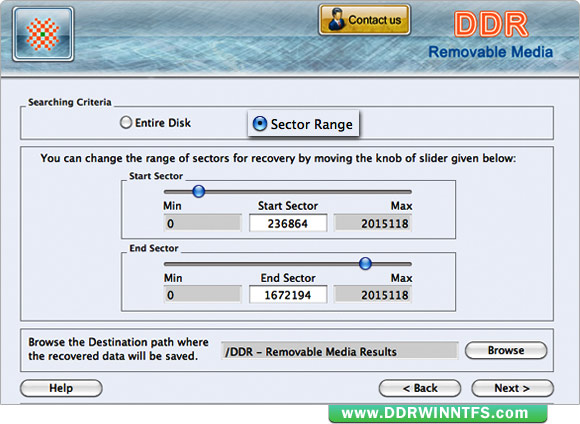580x424 pixels.
Task: Go back with the < Back button
Action: click(x=420, y=388)
